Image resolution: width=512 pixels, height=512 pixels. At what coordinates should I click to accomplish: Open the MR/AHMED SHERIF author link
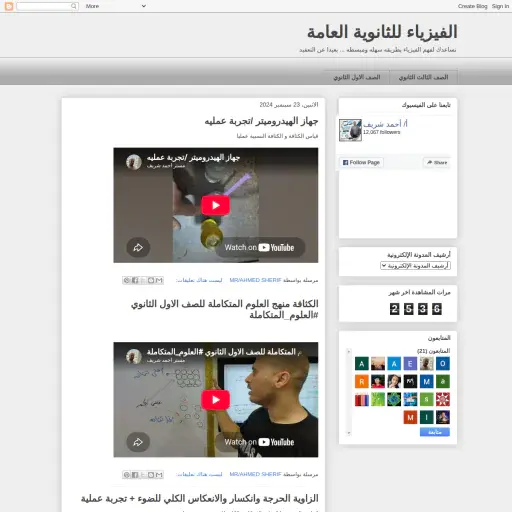255,280
